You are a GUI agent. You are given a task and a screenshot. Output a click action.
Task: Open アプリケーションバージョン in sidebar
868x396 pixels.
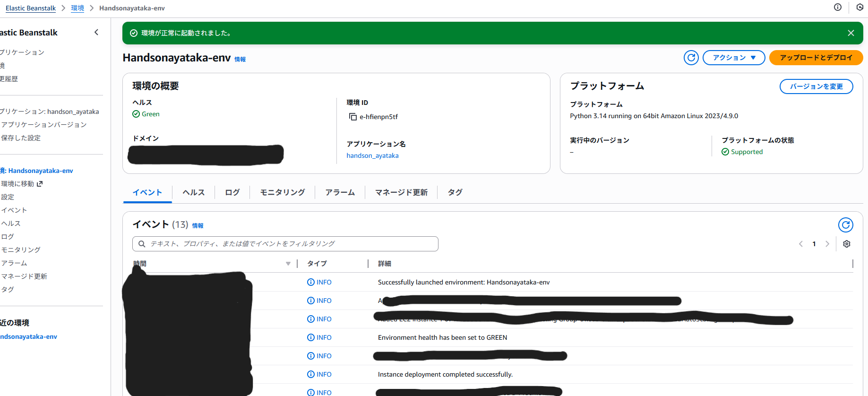pos(43,125)
